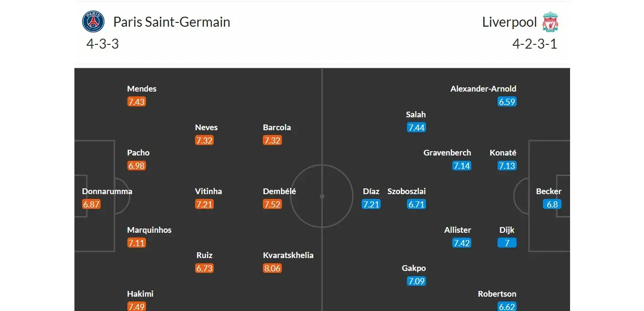Click Liverpool's 4-2-3-1 formation label
644x311 pixels.
pos(535,44)
